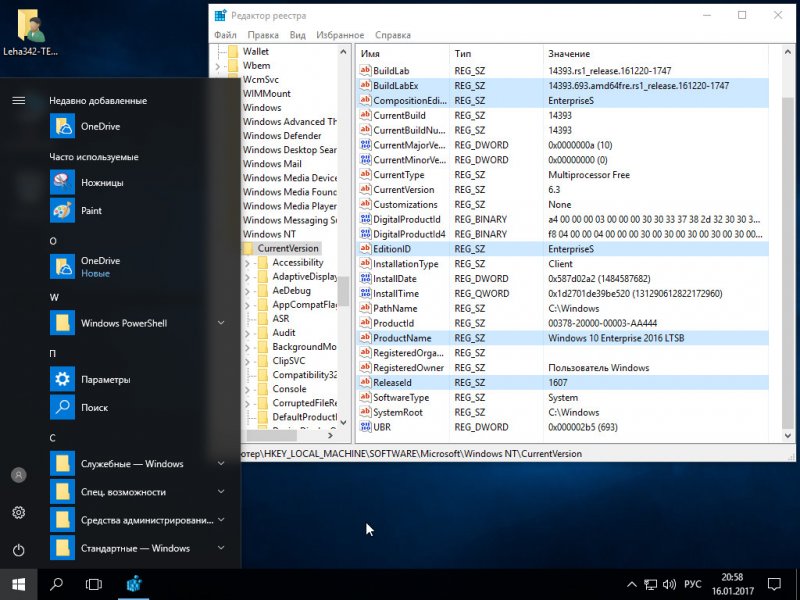Click the ReleaseId value icon
The width and height of the screenshot is (800, 600).
(365, 383)
